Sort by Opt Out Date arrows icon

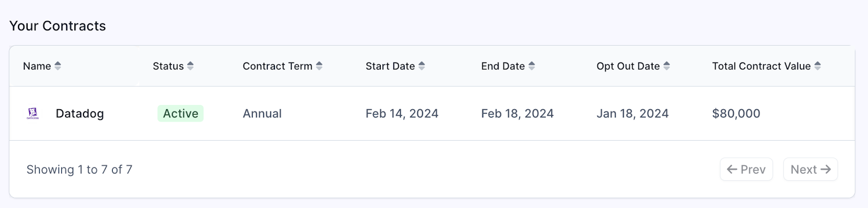[667, 66]
